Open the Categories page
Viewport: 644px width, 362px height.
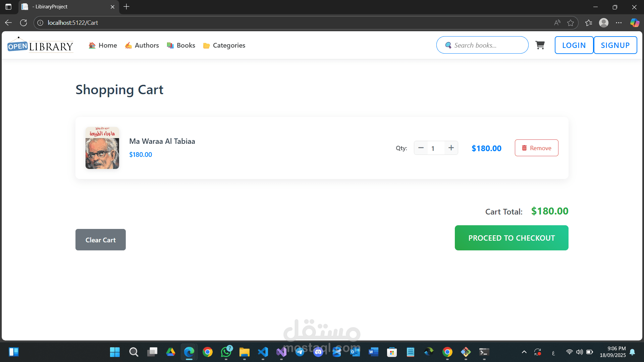[x=224, y=45]
